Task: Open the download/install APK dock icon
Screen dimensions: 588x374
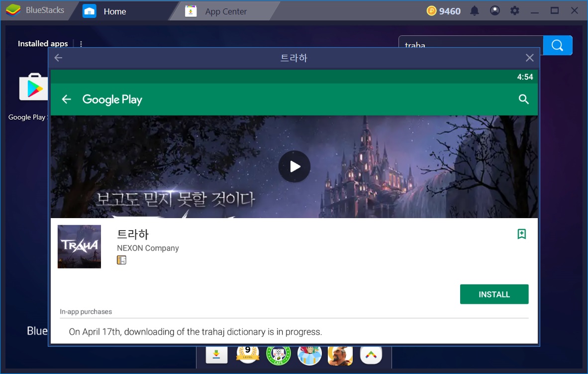Action: [217, 355]
